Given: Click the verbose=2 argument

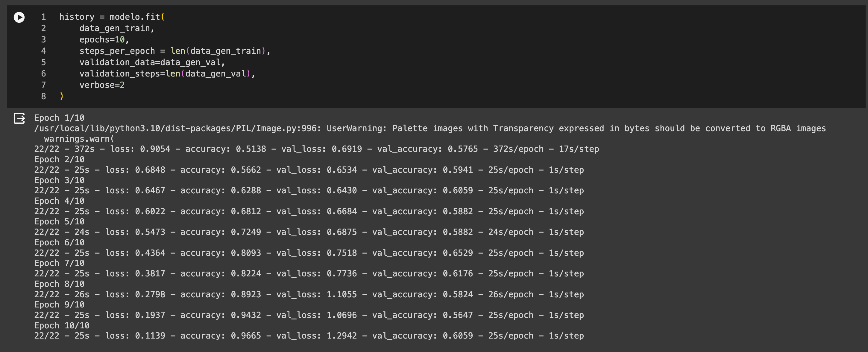Looking at the screenshot, I should 102,85.
